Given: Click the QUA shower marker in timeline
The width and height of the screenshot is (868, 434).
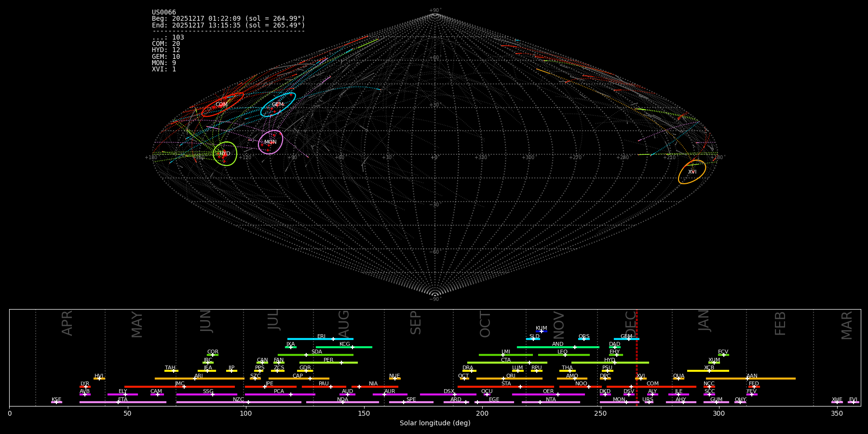Looking at the screenshot, I should [x=678, y=379].
